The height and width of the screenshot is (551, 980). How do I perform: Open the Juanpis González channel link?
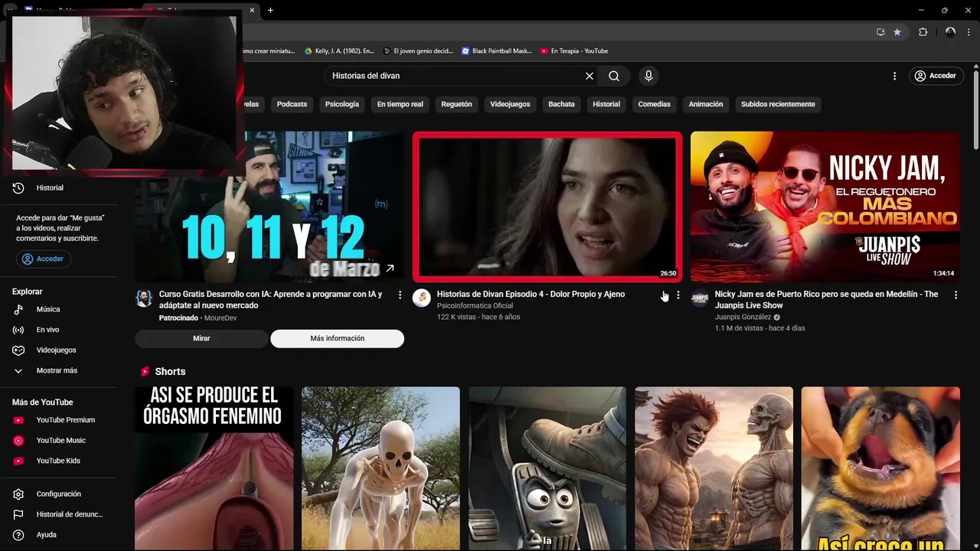(x=743, y=317)
